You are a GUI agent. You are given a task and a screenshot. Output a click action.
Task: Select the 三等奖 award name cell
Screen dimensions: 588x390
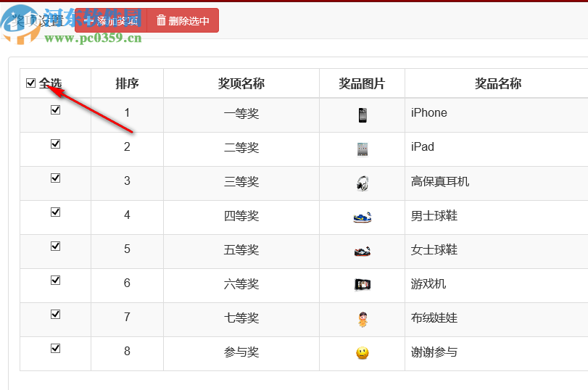tap(241, 183)
